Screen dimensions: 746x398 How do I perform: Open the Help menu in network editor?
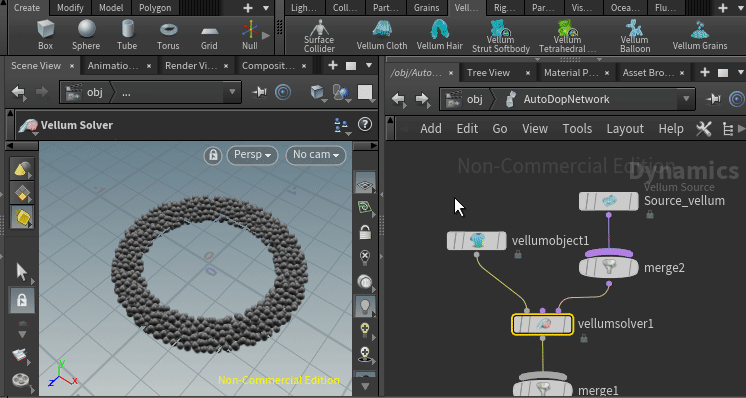coord(671,128)
